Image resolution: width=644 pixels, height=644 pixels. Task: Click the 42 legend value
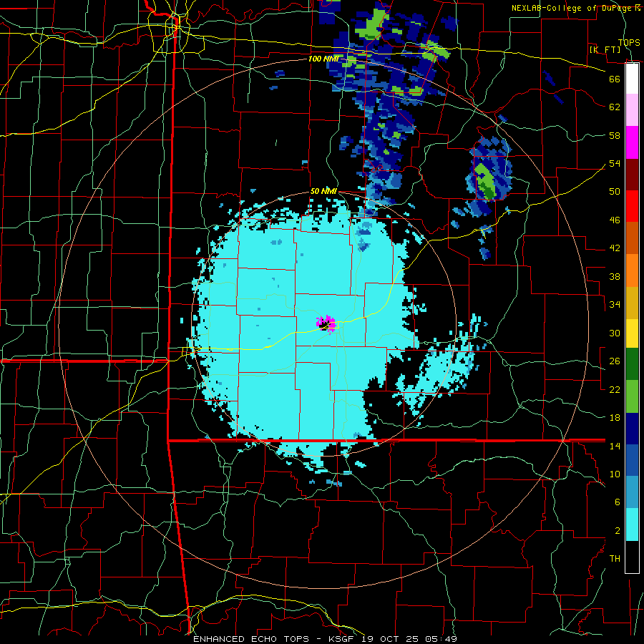[615, 248]
